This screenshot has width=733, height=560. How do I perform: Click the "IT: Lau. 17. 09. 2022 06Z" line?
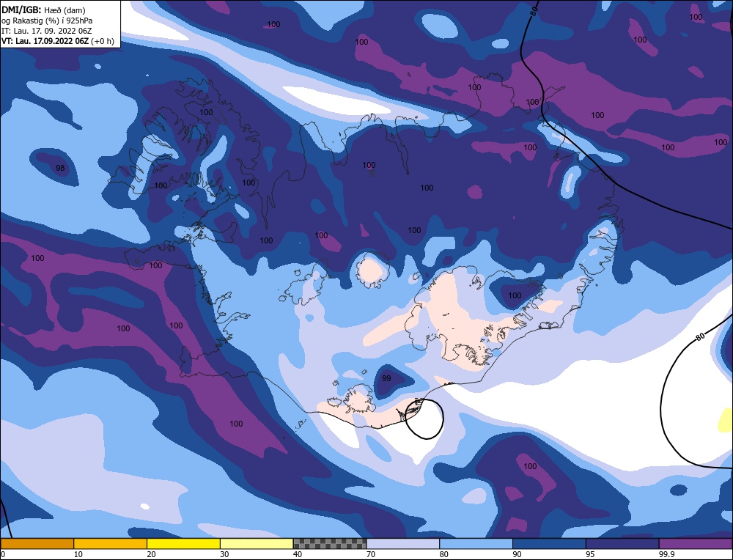click(x=46, y=31)
